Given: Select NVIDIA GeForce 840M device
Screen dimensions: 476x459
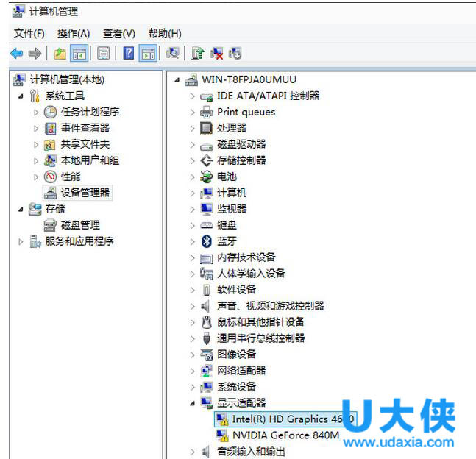Looking at the screenshot, I should point(285,435).
